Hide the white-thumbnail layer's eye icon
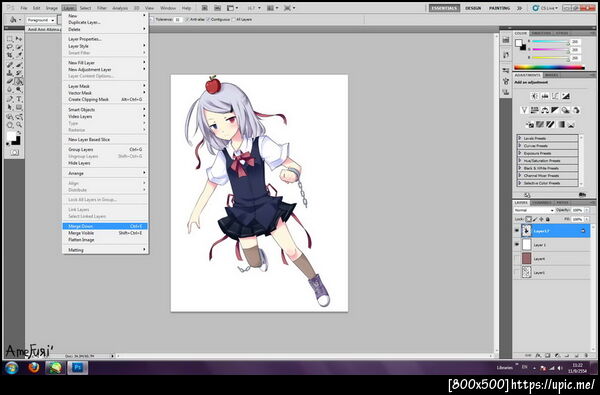The height and width of the screenshot is (395, 600). pyautogui.click(x=517, y=245)
